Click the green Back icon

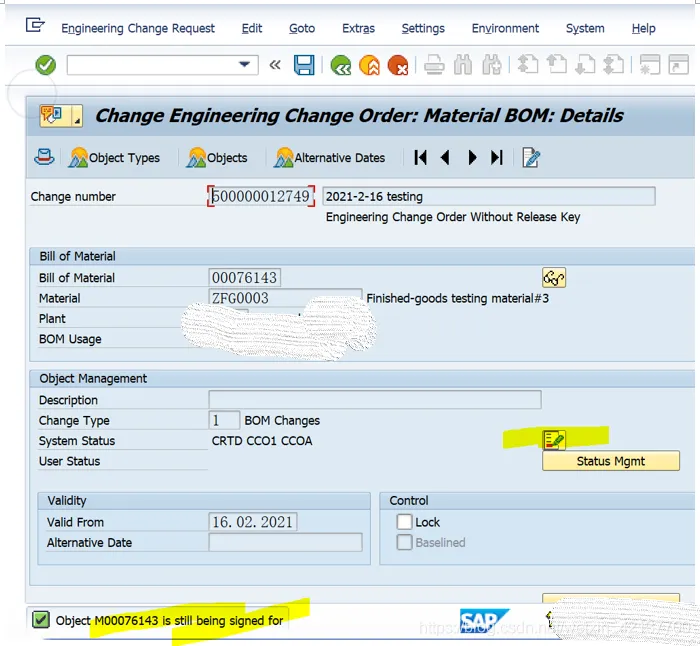341,65
